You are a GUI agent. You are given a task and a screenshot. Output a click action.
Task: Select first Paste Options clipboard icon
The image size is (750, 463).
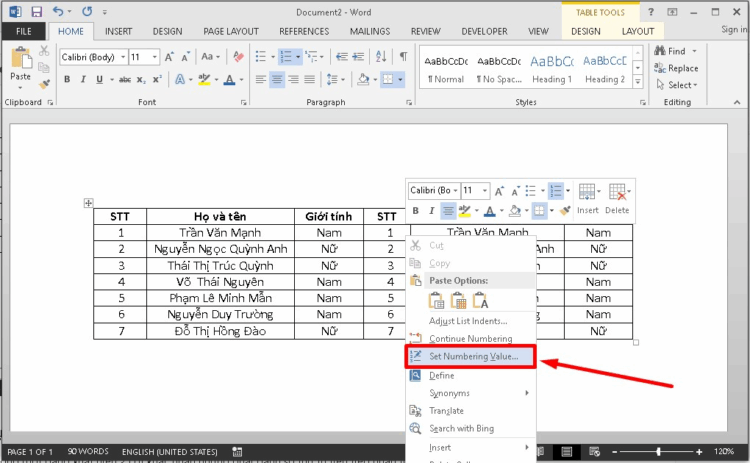click(437, 299)
